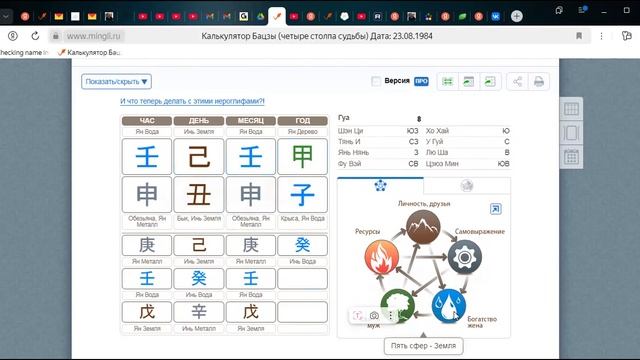This screenshot has width=640, height=360.
Task: Click the Самовыражение label
Action: (x=480, y=231)
